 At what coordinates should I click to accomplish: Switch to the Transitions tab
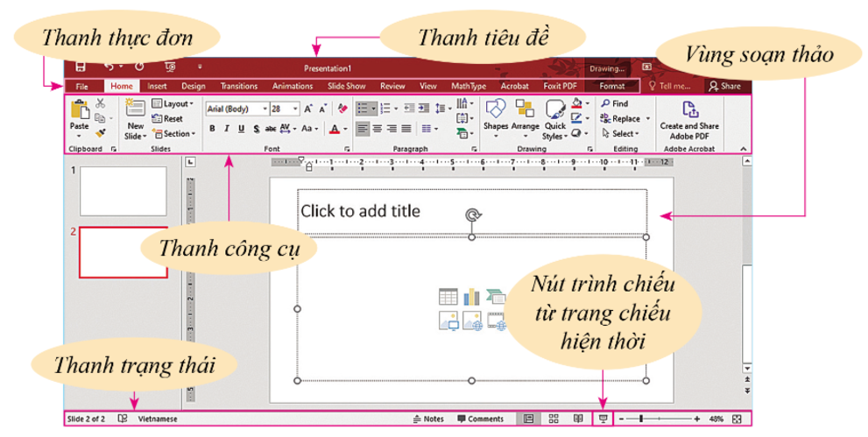click(x=239, y=87)
